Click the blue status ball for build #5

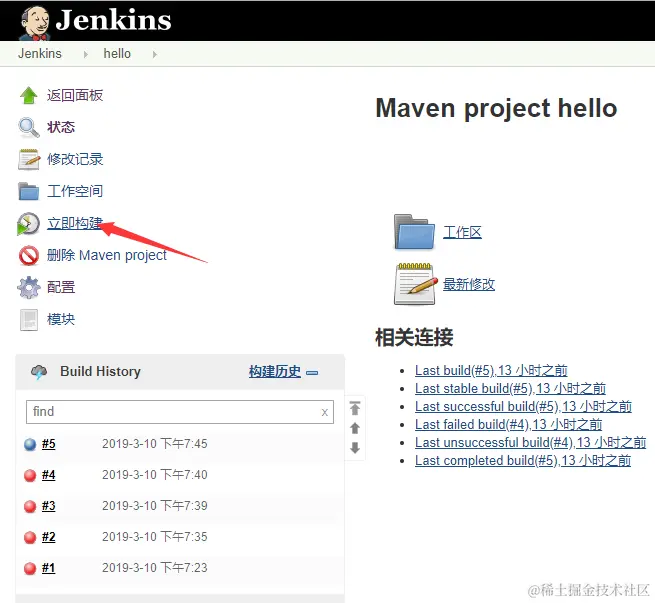click(30, 444)
